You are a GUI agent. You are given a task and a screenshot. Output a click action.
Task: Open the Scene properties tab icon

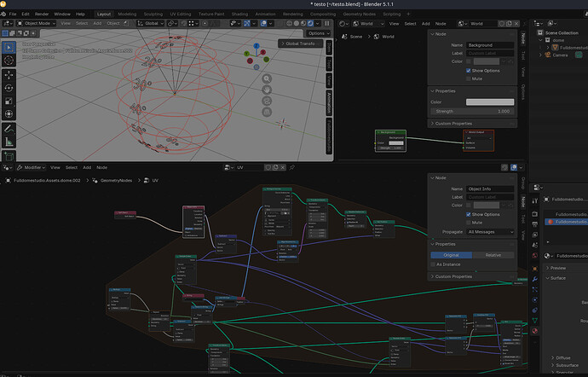[x=535, y=246]
